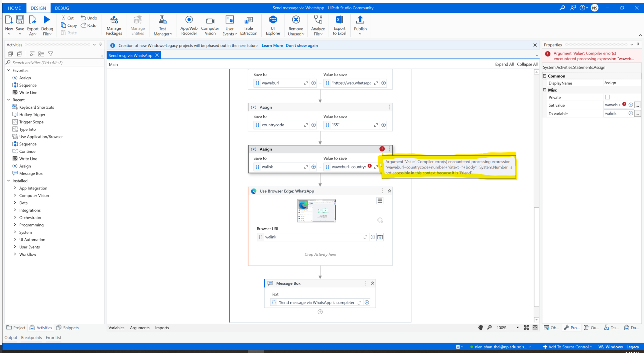Open the Table Extraction wizard
Image resolution: width=644 pixels, height=353 pixels.
[x=249, y=25]
